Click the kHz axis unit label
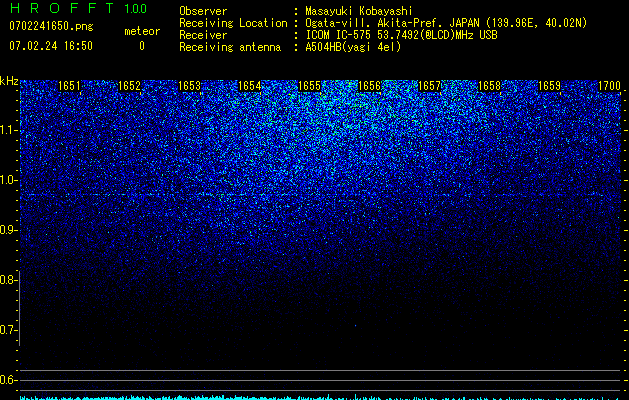Screen dimensions: 629x400 9,81
